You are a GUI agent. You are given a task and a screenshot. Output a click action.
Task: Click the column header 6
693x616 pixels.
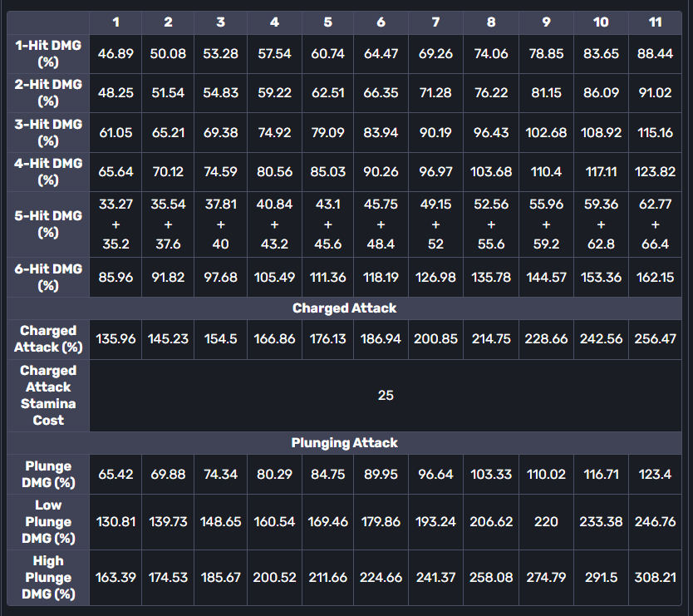381,22
